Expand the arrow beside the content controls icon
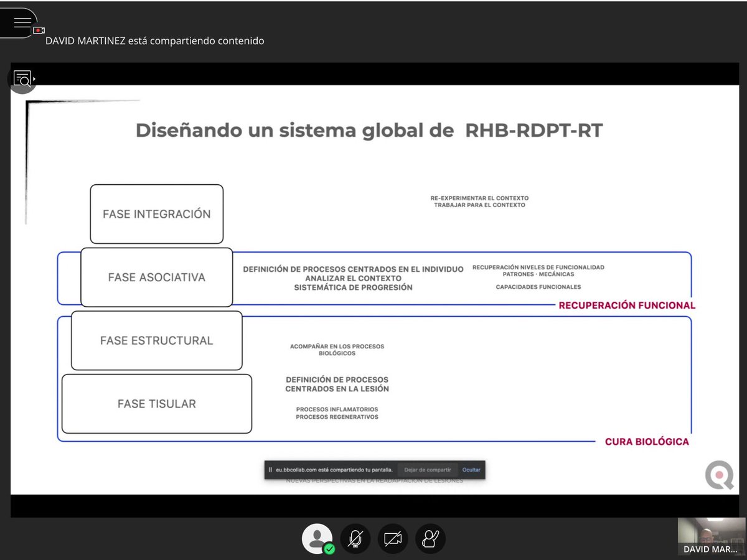 tap(35, 79)
